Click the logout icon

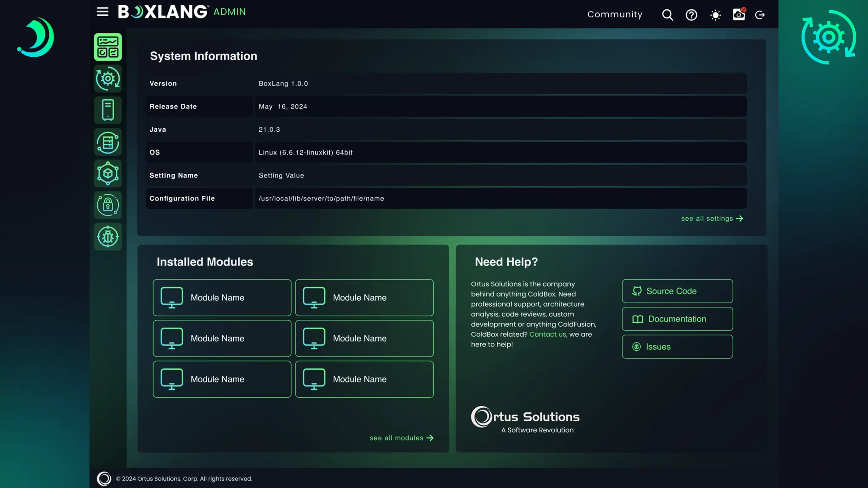tap(760, 15)
